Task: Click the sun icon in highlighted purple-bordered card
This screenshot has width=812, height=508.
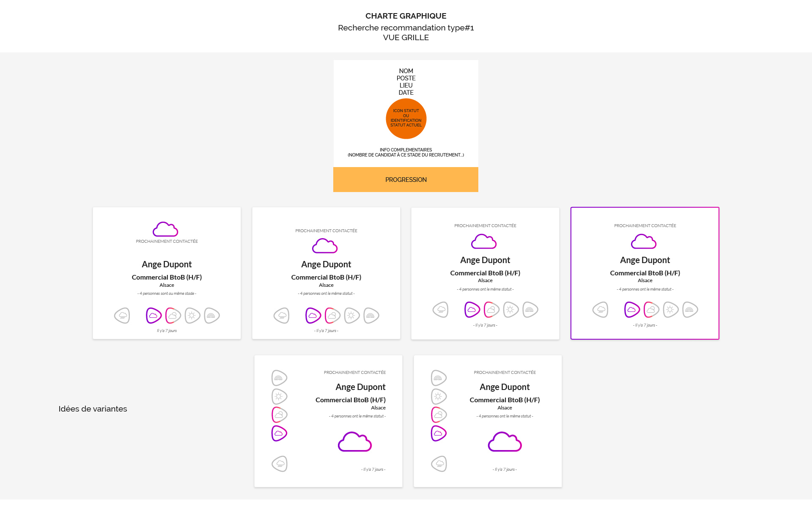Action: pyautogui.click(x=670, y=310)
